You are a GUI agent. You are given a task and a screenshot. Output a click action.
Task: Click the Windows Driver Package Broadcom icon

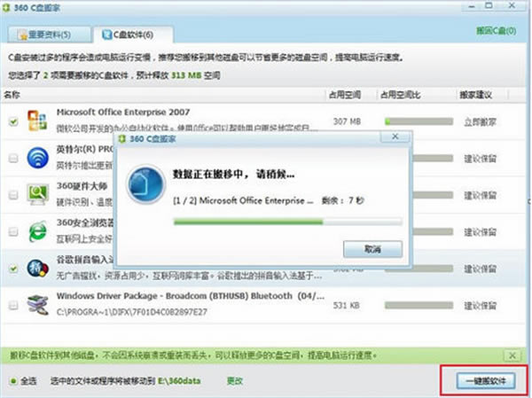[x=37, y=305]
